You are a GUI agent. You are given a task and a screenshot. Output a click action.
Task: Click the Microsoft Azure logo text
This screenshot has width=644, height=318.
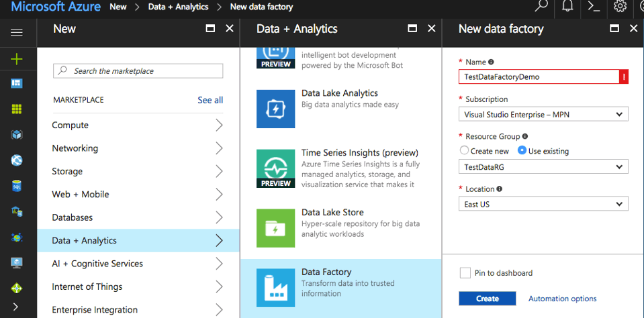pyautogui.click(x=56, y=7)
